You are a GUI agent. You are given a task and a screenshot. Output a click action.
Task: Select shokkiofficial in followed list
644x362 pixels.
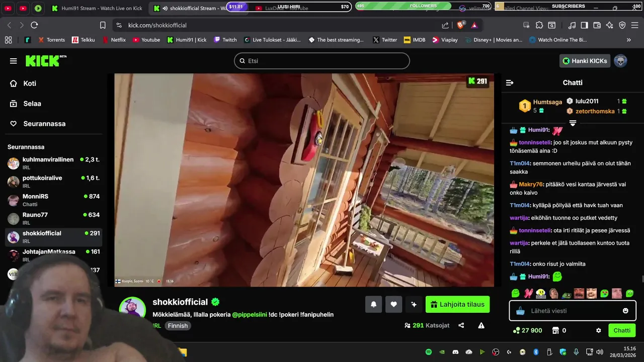pos(53,237)
